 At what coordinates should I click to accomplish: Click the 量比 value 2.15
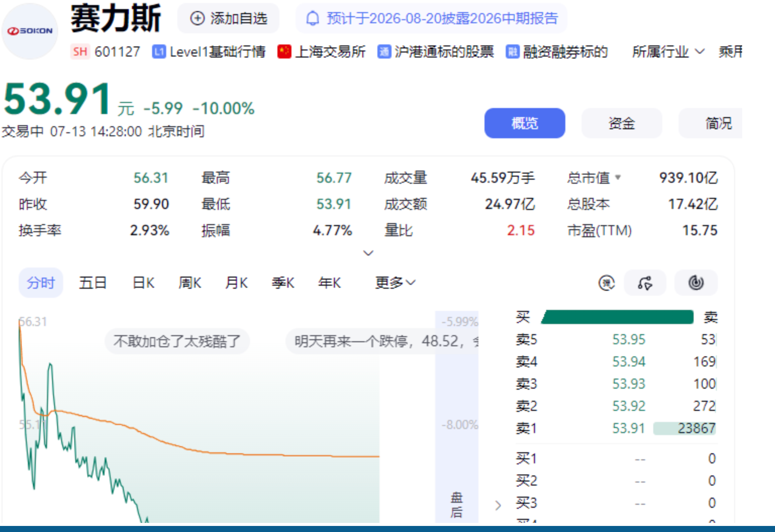[520, 231]
